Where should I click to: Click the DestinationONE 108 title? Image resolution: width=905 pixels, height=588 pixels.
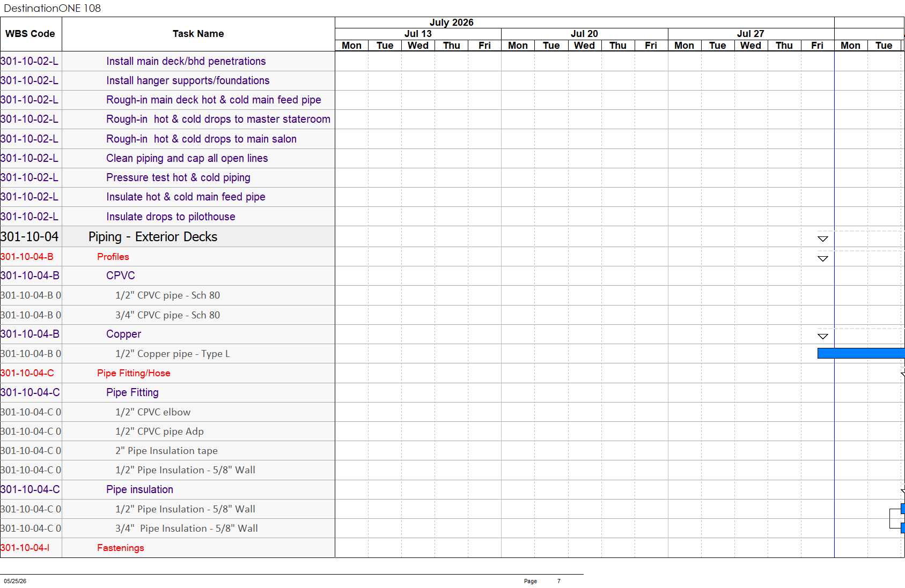[53, 8]
